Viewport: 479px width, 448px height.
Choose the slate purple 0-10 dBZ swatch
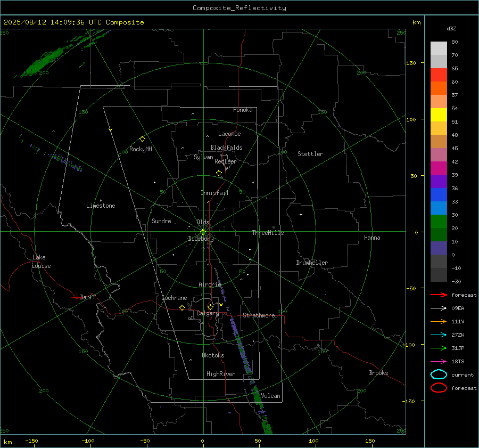click(439, 248)
